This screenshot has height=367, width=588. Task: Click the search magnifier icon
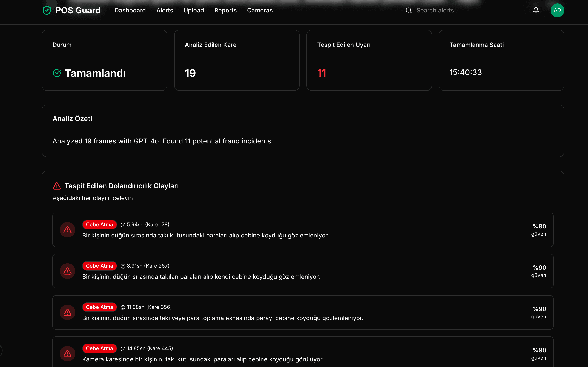(x=409, y=11)
